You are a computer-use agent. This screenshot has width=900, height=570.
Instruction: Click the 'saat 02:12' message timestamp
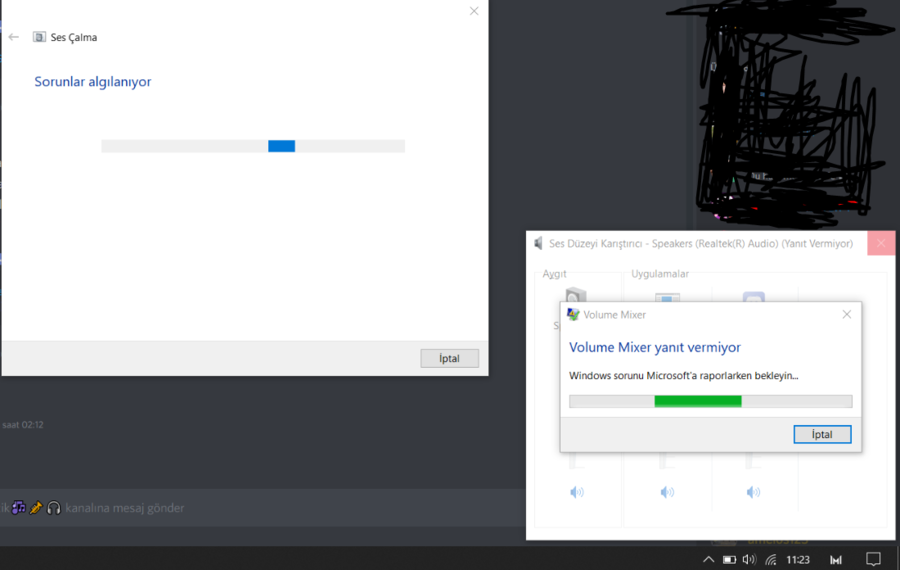coord(23,425)
